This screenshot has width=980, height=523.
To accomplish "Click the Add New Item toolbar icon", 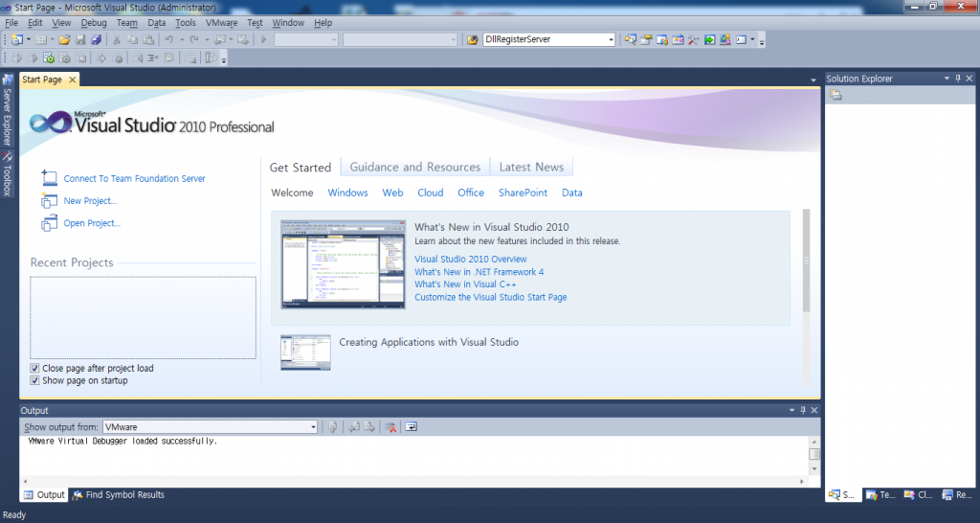I will [40, 39].
